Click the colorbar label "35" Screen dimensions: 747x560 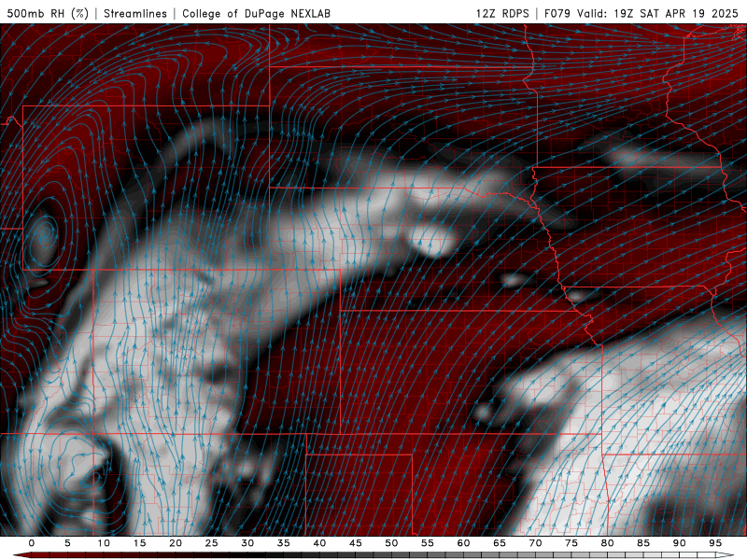click(284, 543)
